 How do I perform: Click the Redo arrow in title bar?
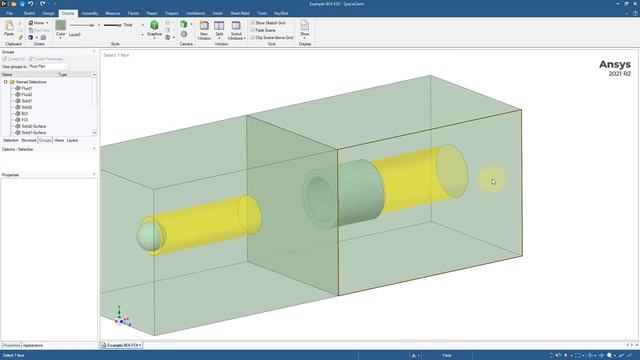click(x=42, y=4)
